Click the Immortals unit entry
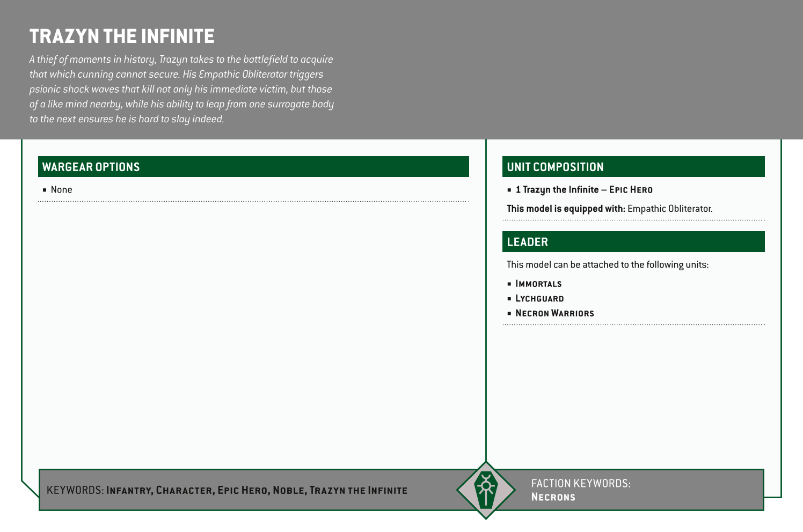Image resolution: width=803 pixels, height=532 pixels. coord(538,284)
